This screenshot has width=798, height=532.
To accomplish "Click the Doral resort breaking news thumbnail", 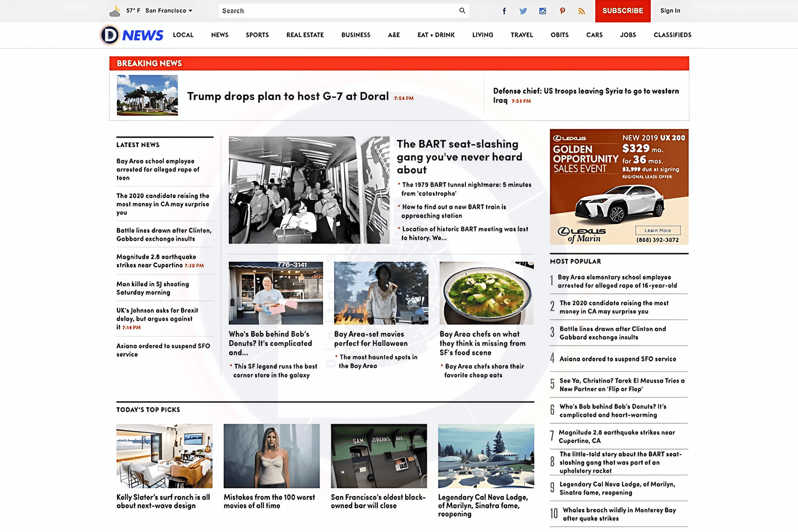I will 147,95.
